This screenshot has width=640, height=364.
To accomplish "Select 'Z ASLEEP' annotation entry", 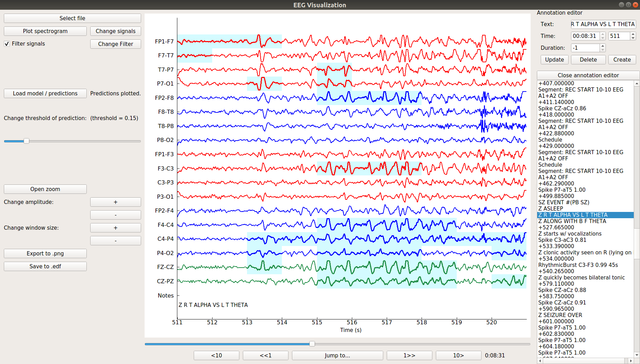I will [550, 209].
